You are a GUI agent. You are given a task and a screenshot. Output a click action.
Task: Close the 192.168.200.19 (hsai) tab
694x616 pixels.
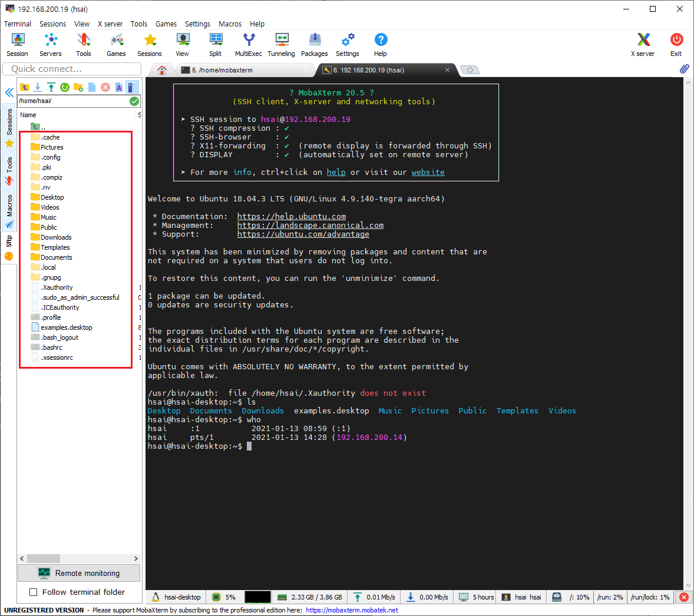[x=448, y=70]
